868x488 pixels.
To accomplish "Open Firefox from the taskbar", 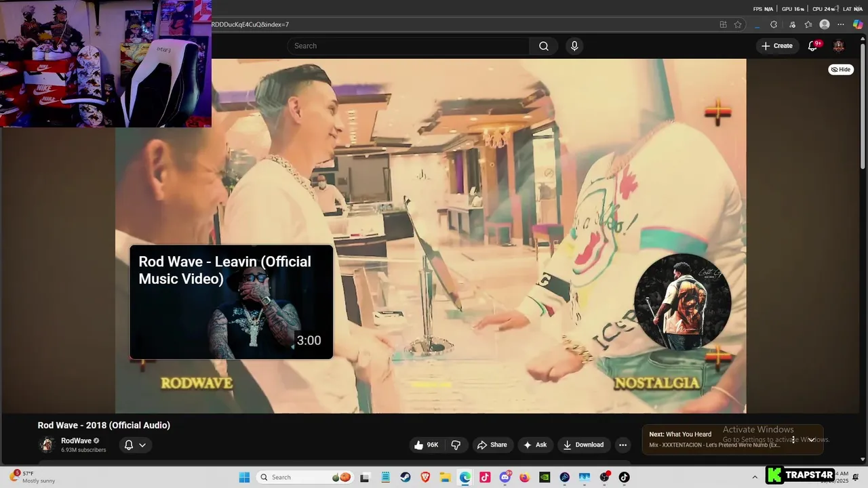I will coord(525,477).
